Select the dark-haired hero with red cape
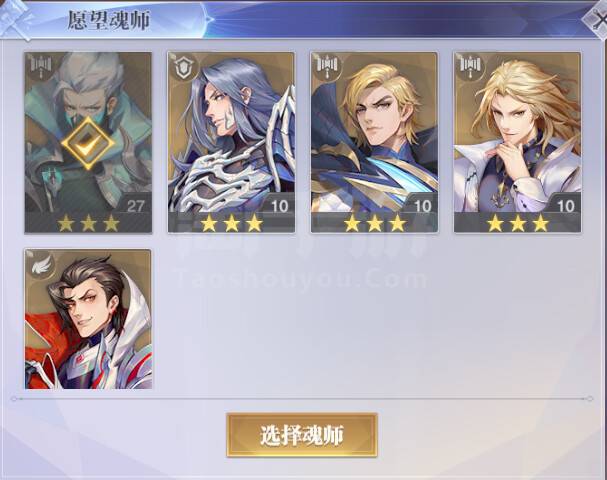Screen dimensions: 607x480 (x=88, y=319)
